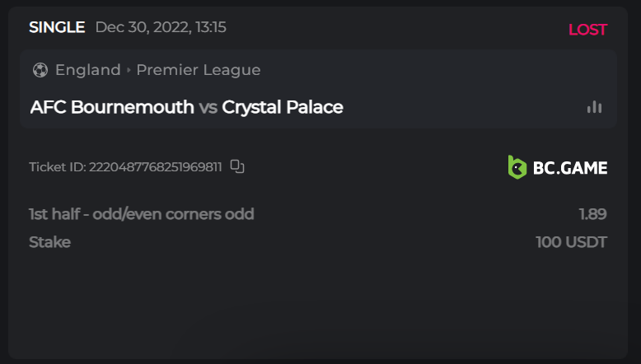Open match statistics bar chart icon

(594, 107)
